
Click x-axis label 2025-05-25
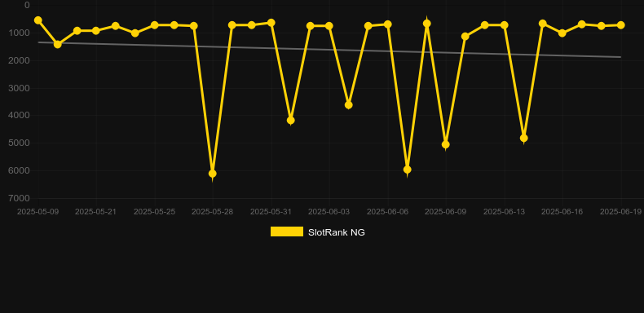pos(154,212)
